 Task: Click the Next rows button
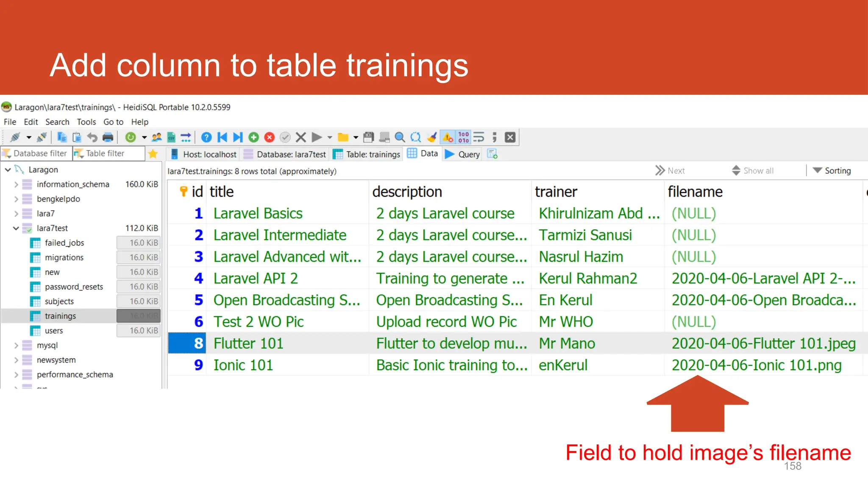pyautogui.click(x=670, y=171)
